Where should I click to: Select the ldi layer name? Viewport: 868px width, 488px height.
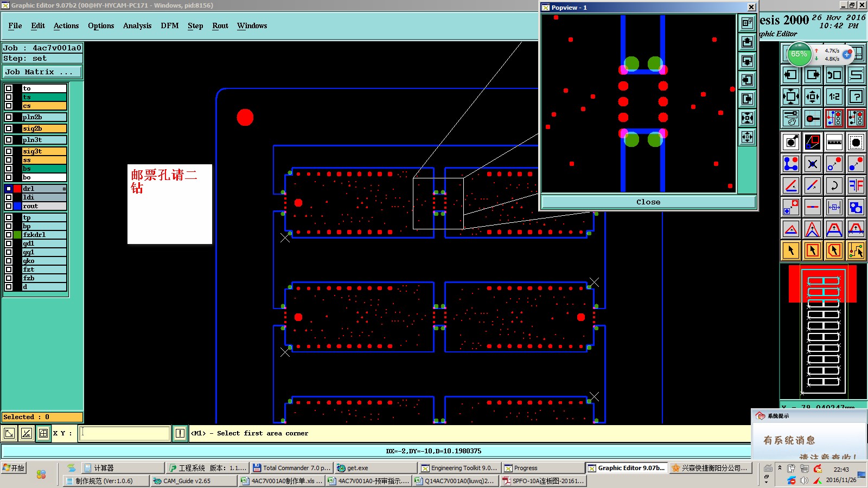(x=44, y=197)
